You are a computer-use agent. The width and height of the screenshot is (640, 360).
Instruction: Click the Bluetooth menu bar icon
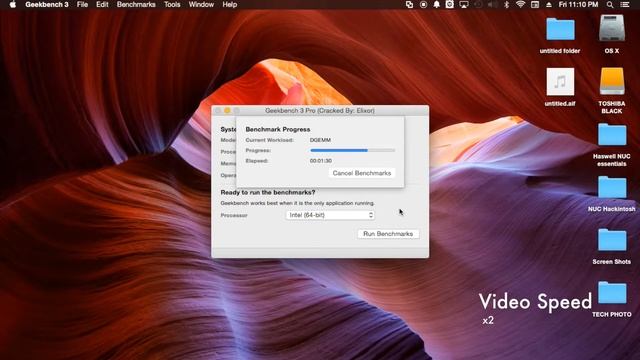pyautogui.click(x=507, y=4)
